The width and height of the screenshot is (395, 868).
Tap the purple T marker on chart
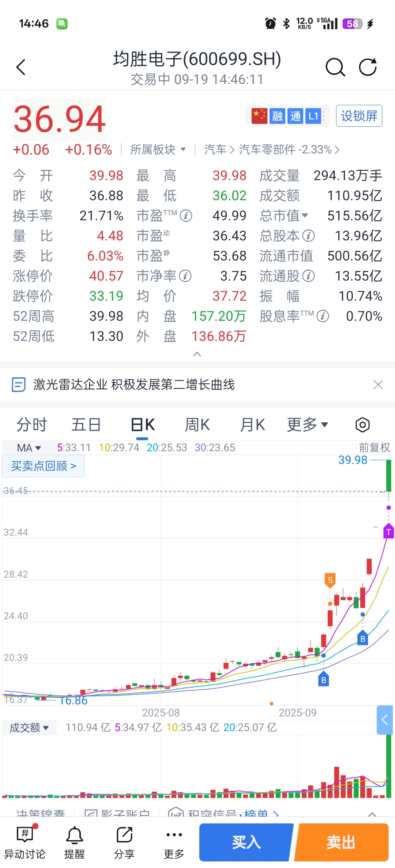[389, 532]
